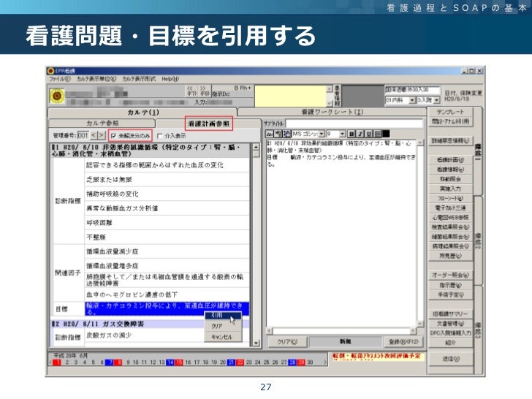Click the nursing plan list scrollbar down arrow
Viewport: 532px width, 399px height.
[x=256, y=343]
